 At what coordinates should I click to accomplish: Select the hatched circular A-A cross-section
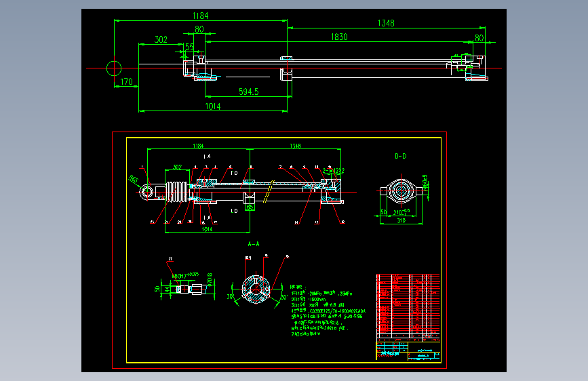(x=256, y=289)
